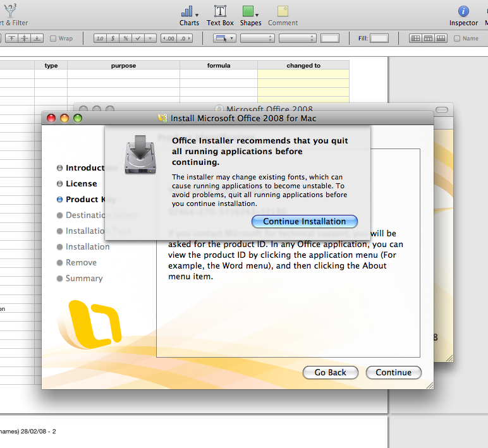This screenshot has width=488, height=448.
Task: Click the Continue button in the installer
Action: pyautogui.click(x=393, y=372)
